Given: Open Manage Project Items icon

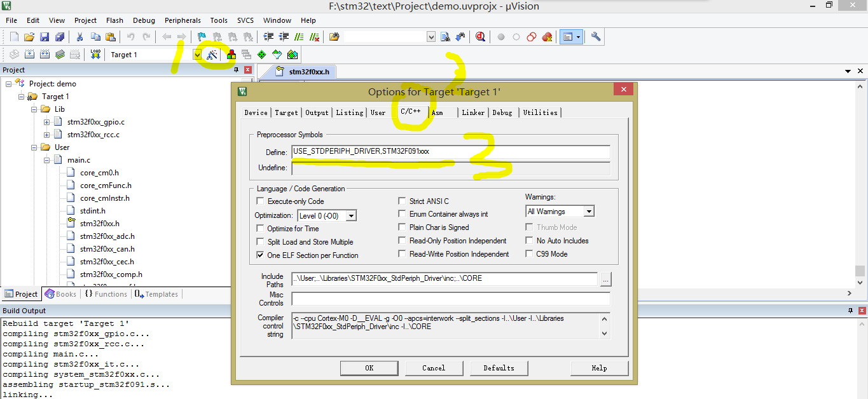Looking at the screenshot, I should click(231, 55).
